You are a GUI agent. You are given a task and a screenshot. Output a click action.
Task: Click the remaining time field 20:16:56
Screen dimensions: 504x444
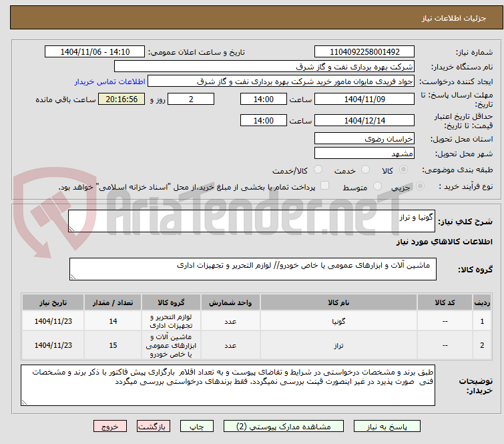[x=121, y=99]
